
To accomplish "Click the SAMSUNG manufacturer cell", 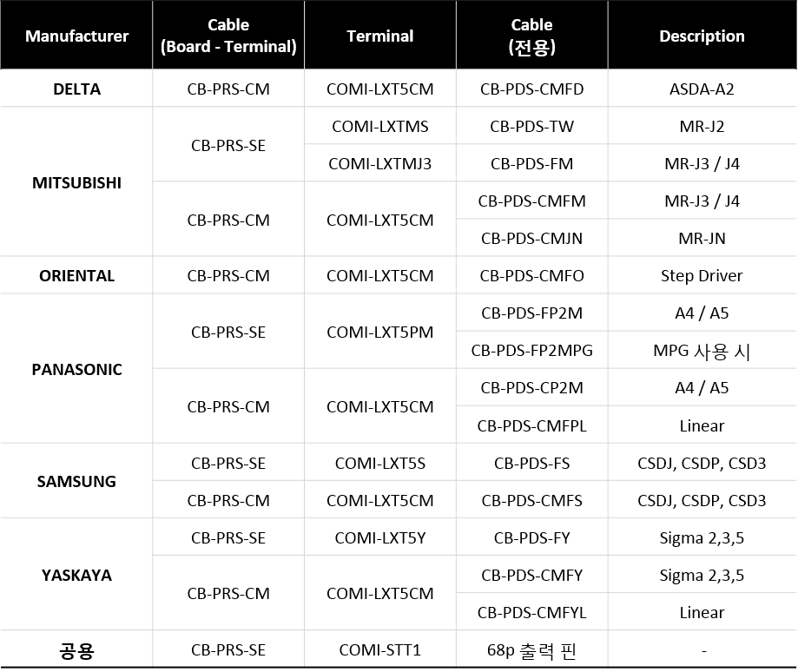I will 76,482.
